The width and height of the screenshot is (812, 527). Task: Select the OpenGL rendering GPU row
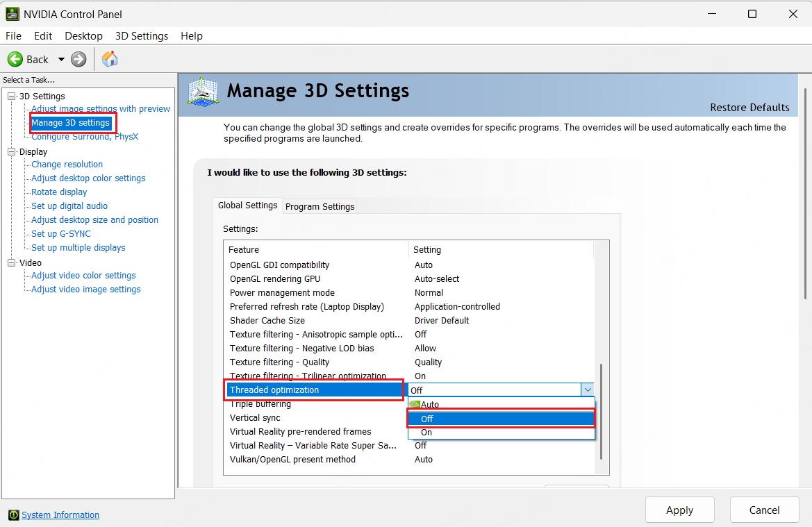pyautogui.click(x=409, y=279)
